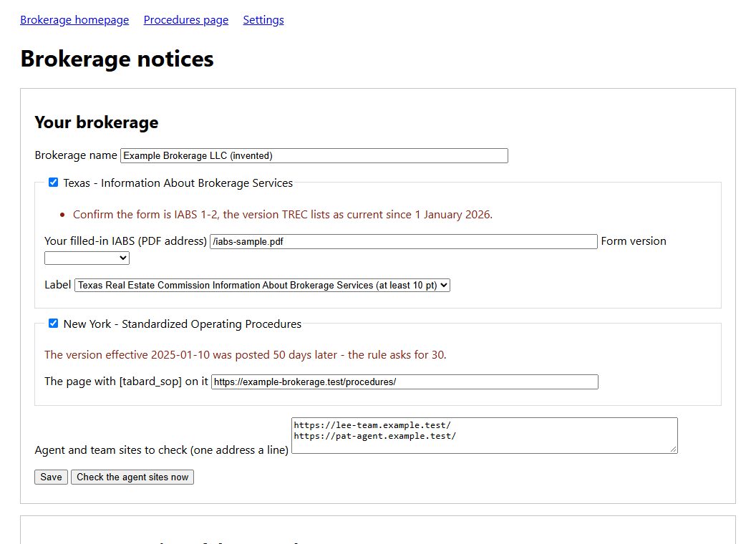756x544 pixels.
Task: Uncheck New York Standardized Operating Procedures checkbox
Action: point(54,323)
